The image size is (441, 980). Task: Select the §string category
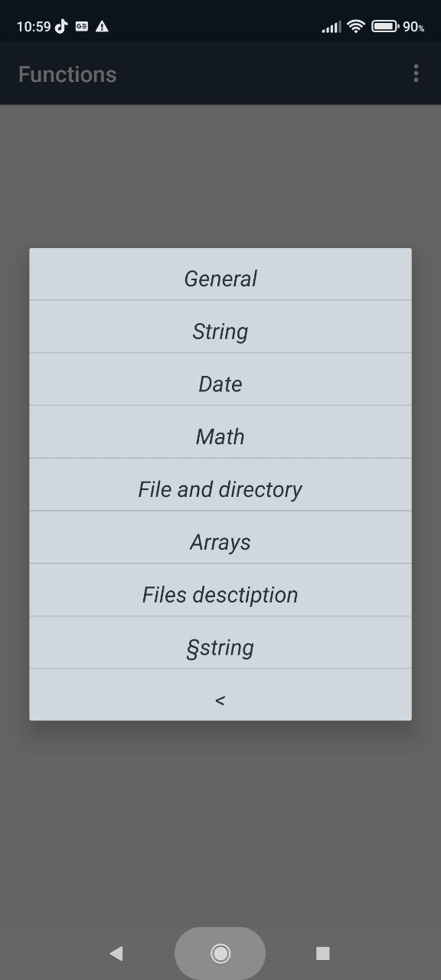click(220, 648)
